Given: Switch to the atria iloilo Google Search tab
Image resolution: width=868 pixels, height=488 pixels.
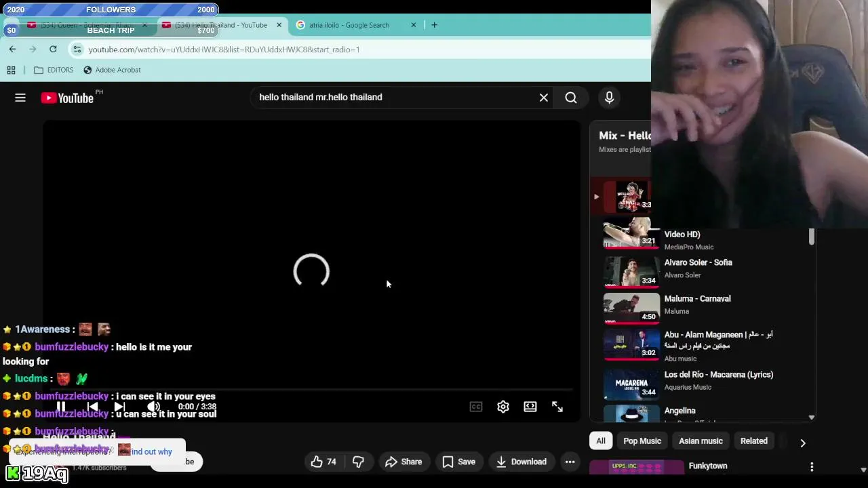Looking at the screenshot, I should pyautogui.click(x=349, y=25).
